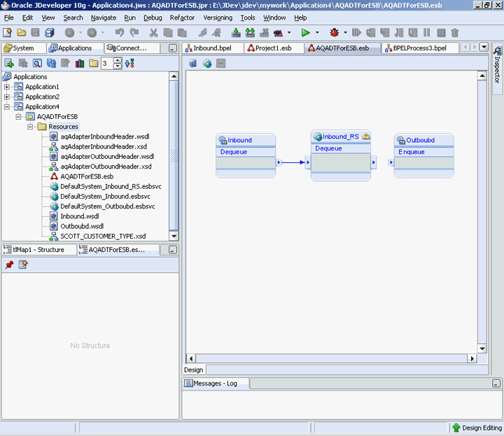Select AQADTForESB.esb in the tree
Screen dimensions: 504x436
click(86, 176)
